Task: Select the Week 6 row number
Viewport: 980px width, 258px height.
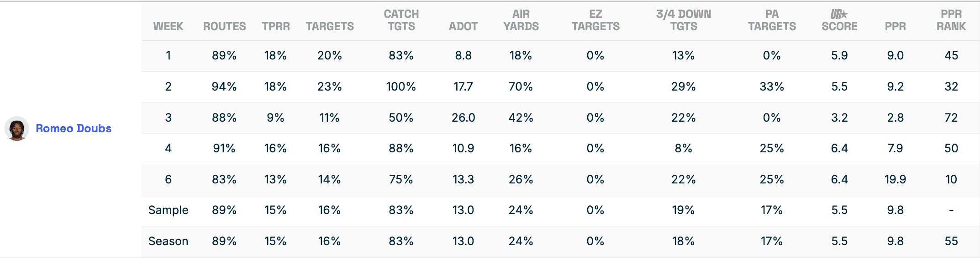Action: (x=168, y=179)
